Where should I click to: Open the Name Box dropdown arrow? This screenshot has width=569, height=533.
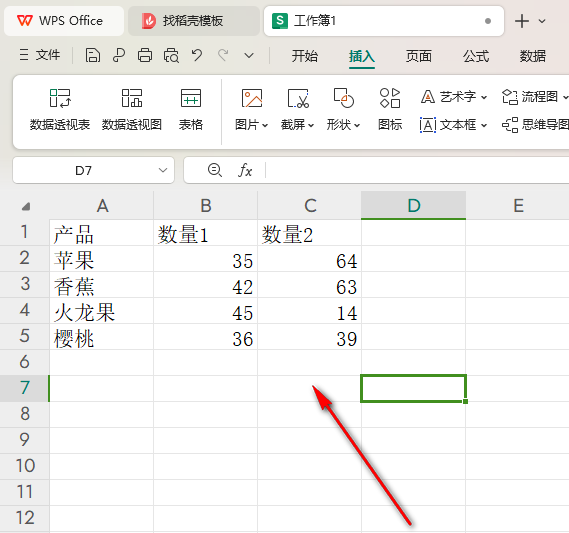(163, 170)
